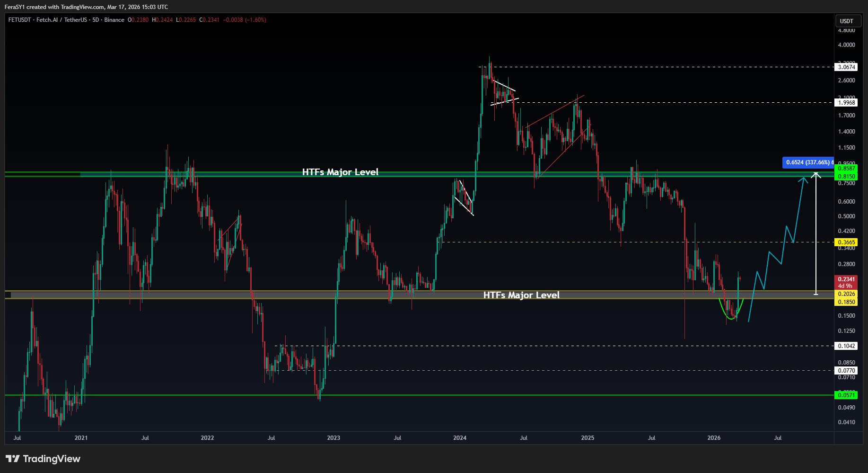Select the close value C0.2341 in the legend
The height and width of the screenshot is (473, 868).
point(210,20)
